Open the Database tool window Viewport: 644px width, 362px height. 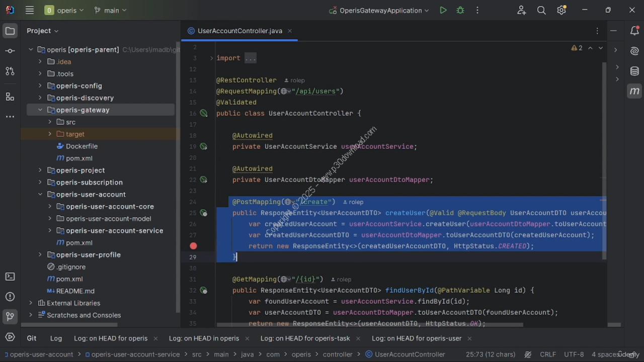(x=634, y=71)
